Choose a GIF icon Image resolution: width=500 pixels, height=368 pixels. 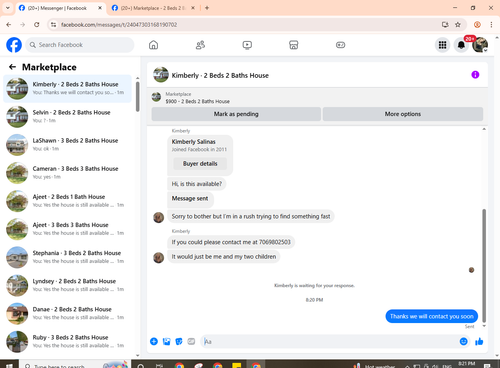click(191, 341)
